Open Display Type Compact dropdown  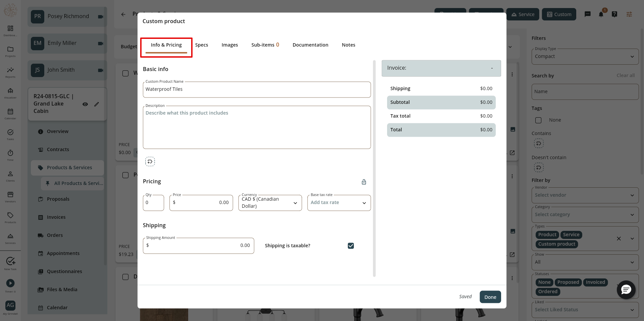[585, 56]
